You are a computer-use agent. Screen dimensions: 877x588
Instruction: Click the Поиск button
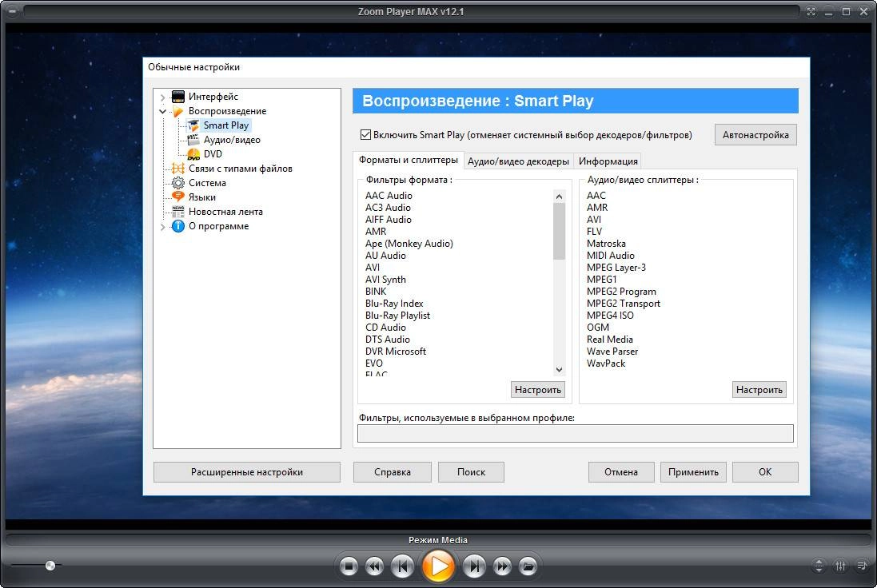(471, 471)
